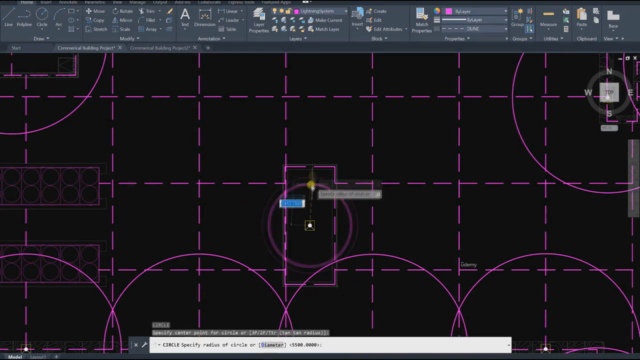Activate the Fillet command
The width and height of the screenshot is (640, 360).
coord(147,20)
